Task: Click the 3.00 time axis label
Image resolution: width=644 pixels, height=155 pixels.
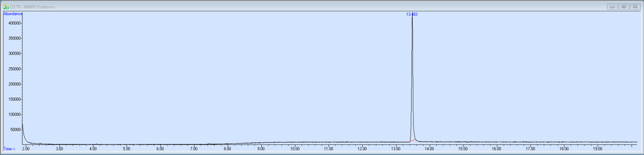Action: 59,149
